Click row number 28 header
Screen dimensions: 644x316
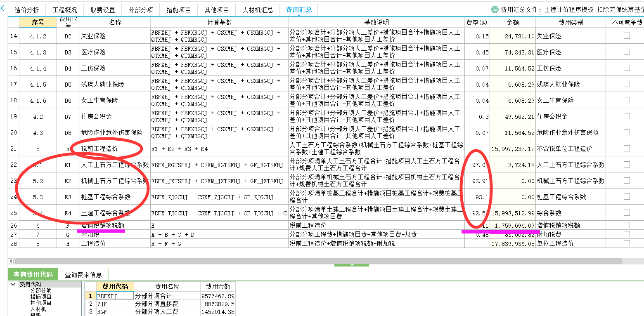tap(14, 243)
